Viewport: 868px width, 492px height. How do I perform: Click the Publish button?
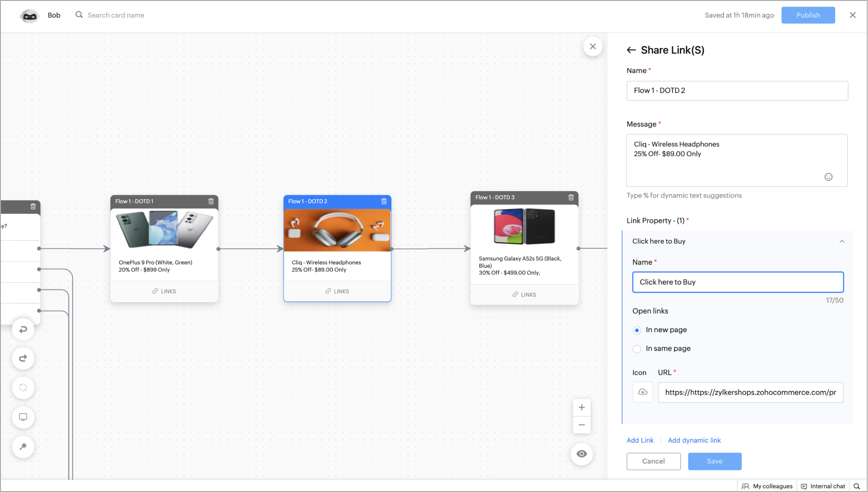[808, 15]
